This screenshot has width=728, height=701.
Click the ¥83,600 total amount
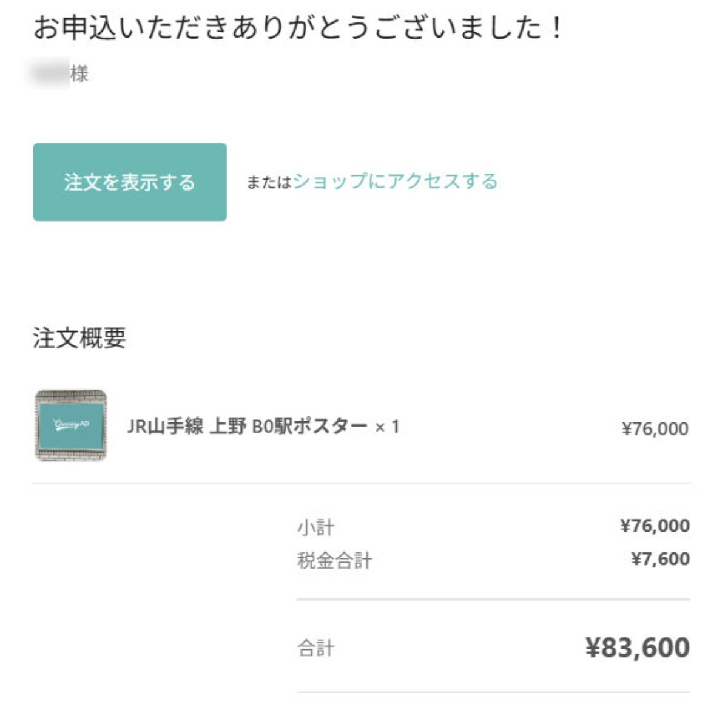tap(637, 648)
